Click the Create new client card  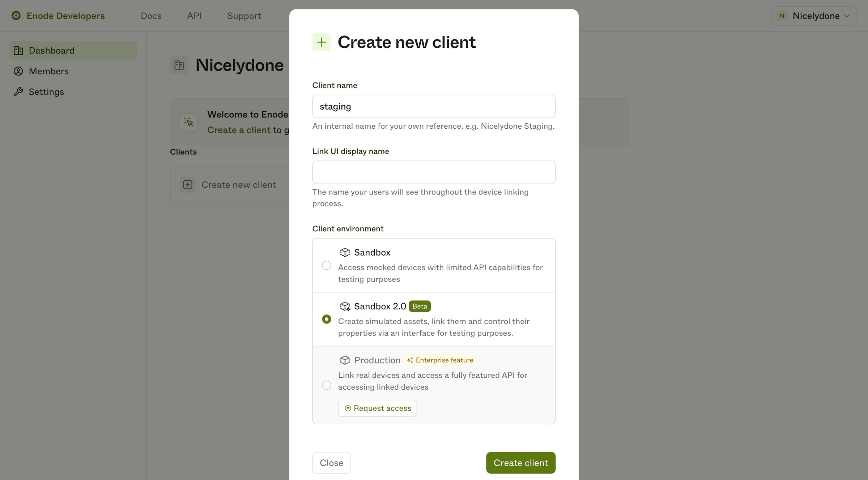[230, 185]
